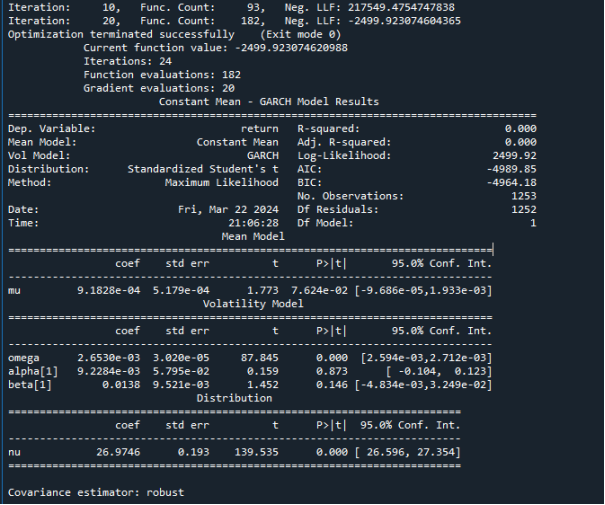Click the date 'Fri, Mar 22 2024'
The height and width of the screenshot is (505, 605).
228,210
